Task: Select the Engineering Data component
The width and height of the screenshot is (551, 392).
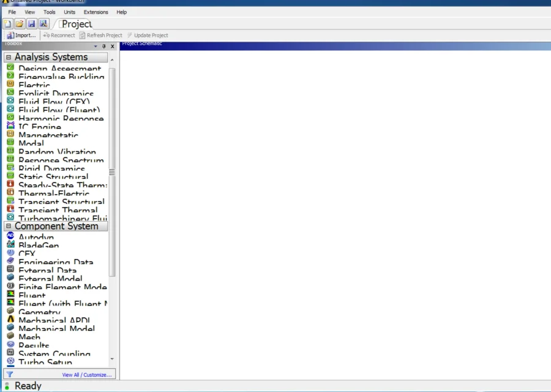Action: 55,262
